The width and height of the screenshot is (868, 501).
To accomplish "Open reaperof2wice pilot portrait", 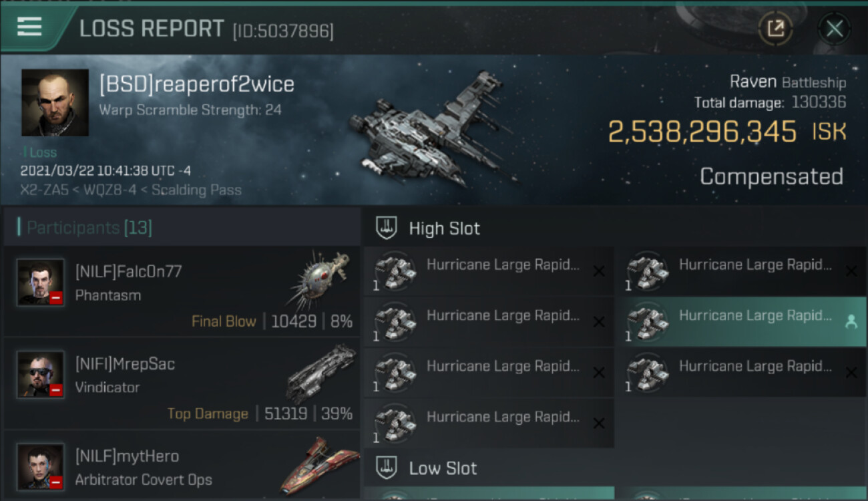I will tap(55, 103).
